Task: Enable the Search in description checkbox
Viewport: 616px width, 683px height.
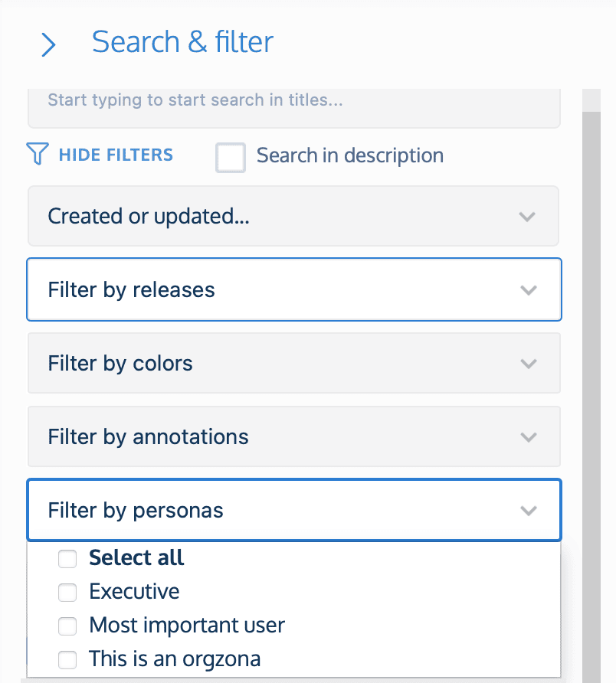Action: click(x=231, y=157)
